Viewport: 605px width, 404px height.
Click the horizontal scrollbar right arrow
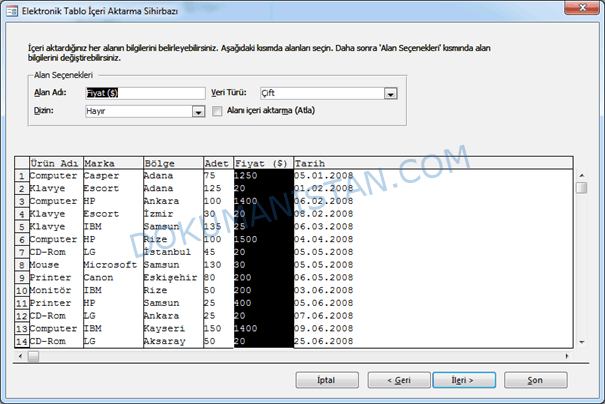(567, 356)
